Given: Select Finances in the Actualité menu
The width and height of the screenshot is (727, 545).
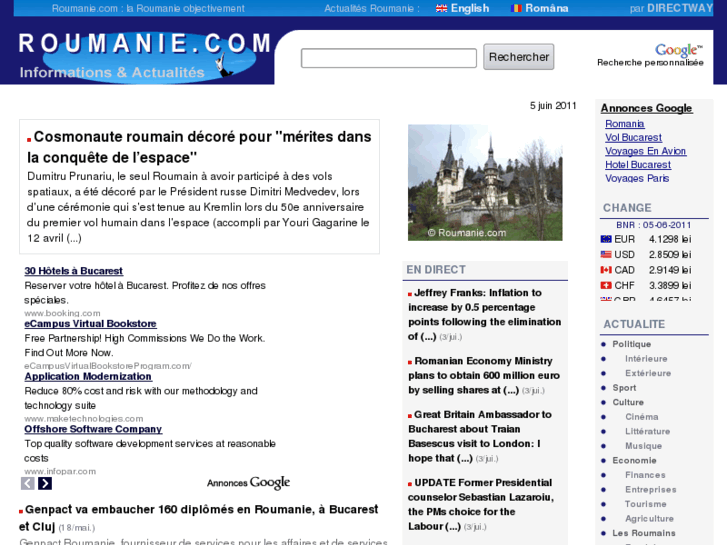Looking at the screenshot, I should coord(645,475).
